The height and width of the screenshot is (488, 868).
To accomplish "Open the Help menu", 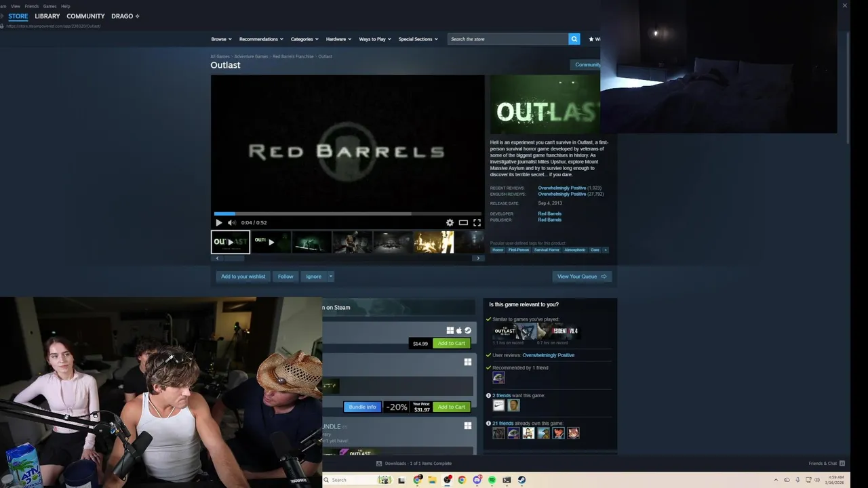I will coord(66,6).
